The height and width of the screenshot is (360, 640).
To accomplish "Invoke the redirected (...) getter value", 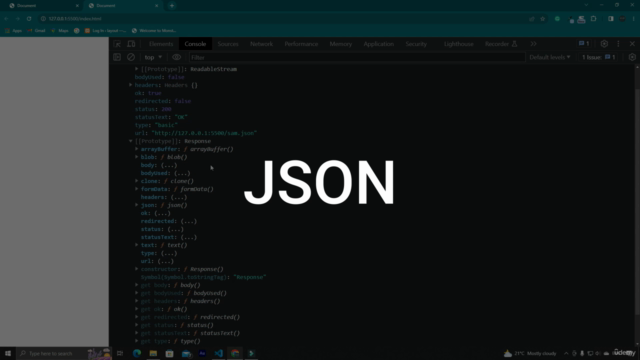I will coord(189,221).
